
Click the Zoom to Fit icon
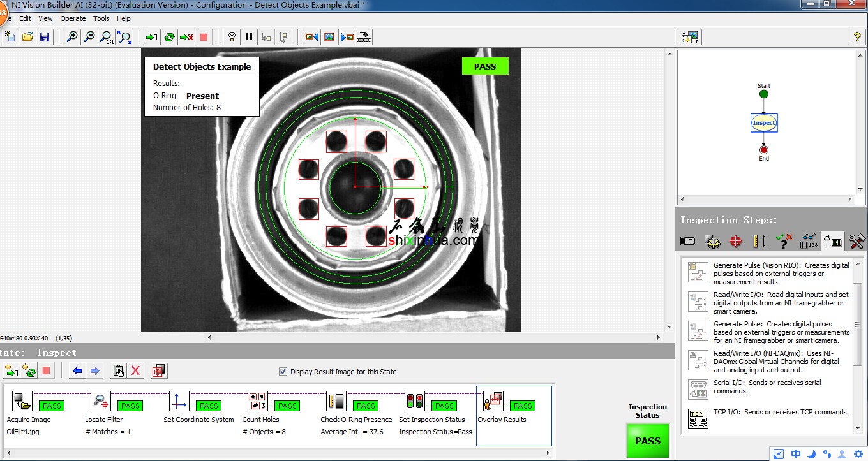click(x=124, y=37)
